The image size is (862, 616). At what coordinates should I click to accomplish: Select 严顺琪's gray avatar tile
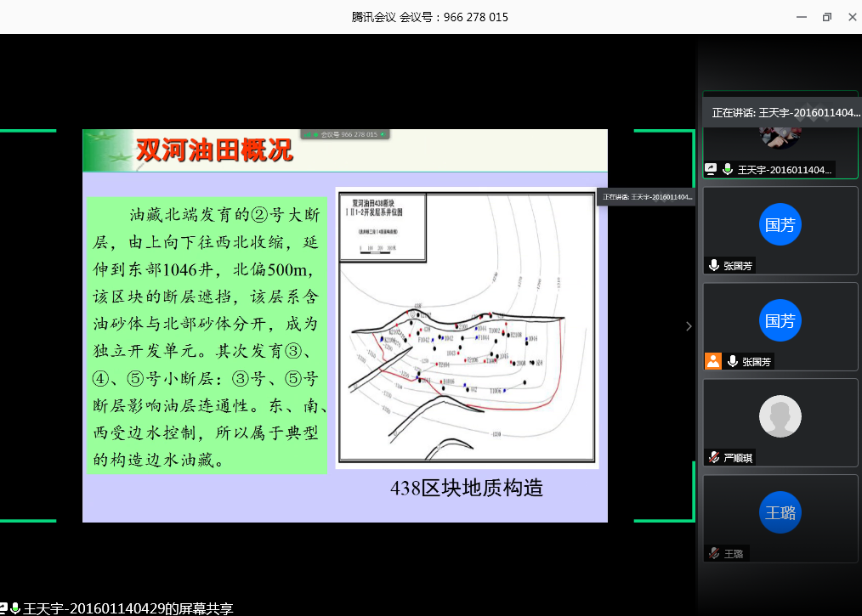(780, 416)
